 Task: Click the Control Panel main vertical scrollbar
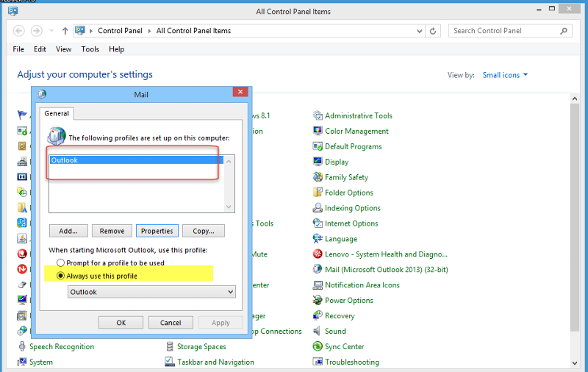(575, 218)
